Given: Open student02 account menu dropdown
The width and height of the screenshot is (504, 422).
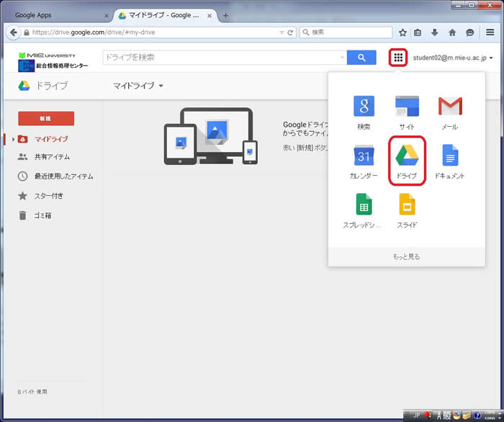Looking at the screenshot, I should (x=453, y=58).
